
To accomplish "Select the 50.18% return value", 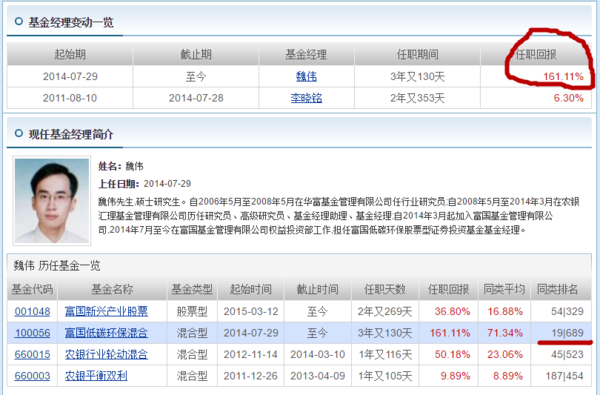I will [452, 354].
